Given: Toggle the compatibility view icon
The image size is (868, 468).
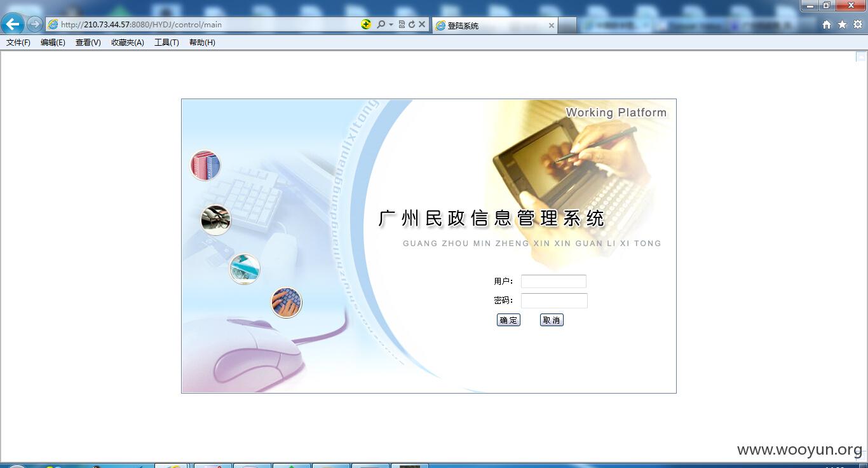Looking at the screenshot, I should coord(402,24).
